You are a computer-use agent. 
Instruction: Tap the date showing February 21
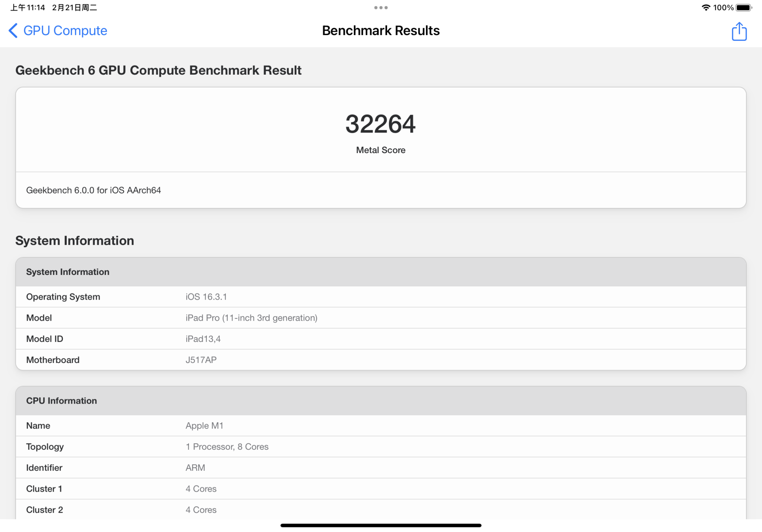coord(75,7)
